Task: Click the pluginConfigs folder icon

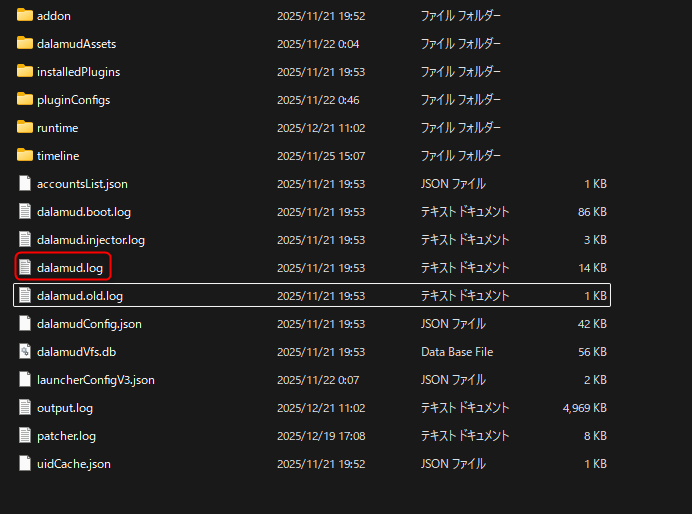Action: click(x=25, y=100)
